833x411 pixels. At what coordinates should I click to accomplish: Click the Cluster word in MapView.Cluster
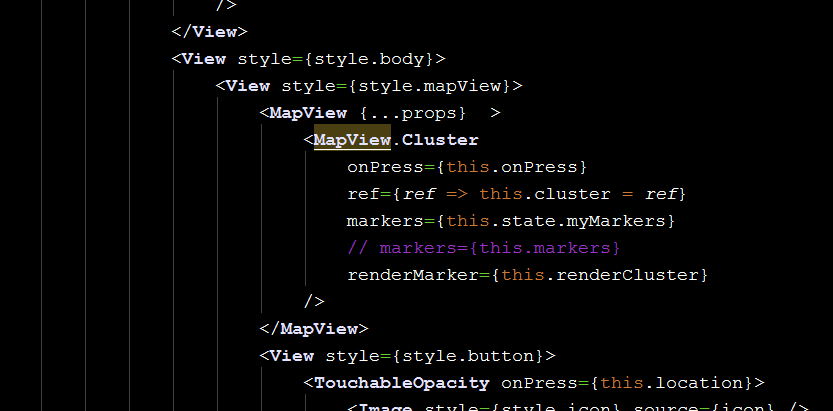click(440, 140)
